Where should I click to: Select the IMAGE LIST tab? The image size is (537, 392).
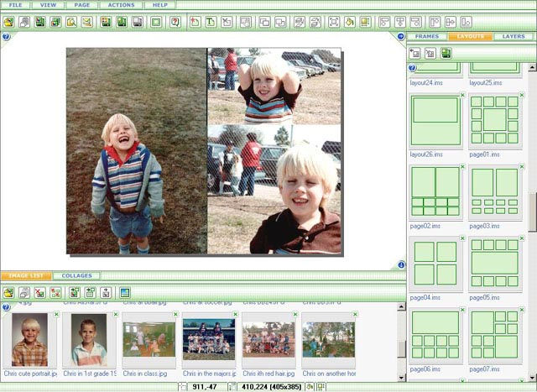pyautogui.click(x=26, y=275)
